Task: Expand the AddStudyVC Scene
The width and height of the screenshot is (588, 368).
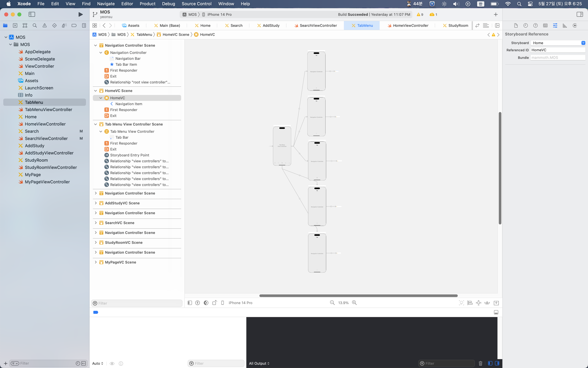Action: (95, 203)
